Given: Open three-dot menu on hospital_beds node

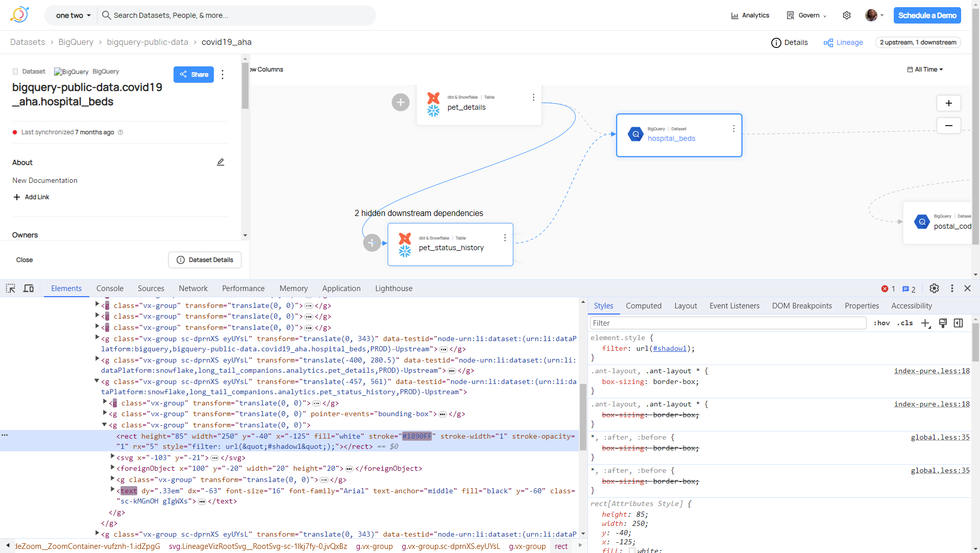Looking at the screenshot, I should (733, 129).
